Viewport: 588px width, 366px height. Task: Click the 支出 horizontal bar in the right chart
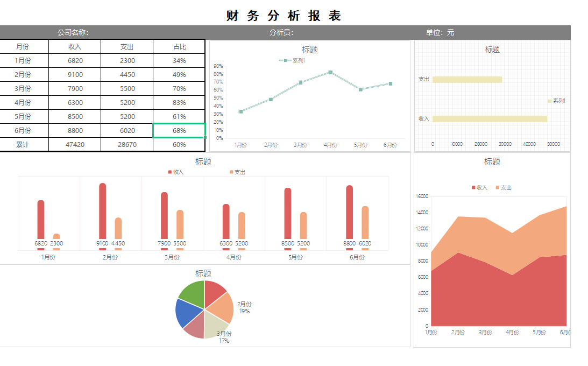click(x=468, y=79)
